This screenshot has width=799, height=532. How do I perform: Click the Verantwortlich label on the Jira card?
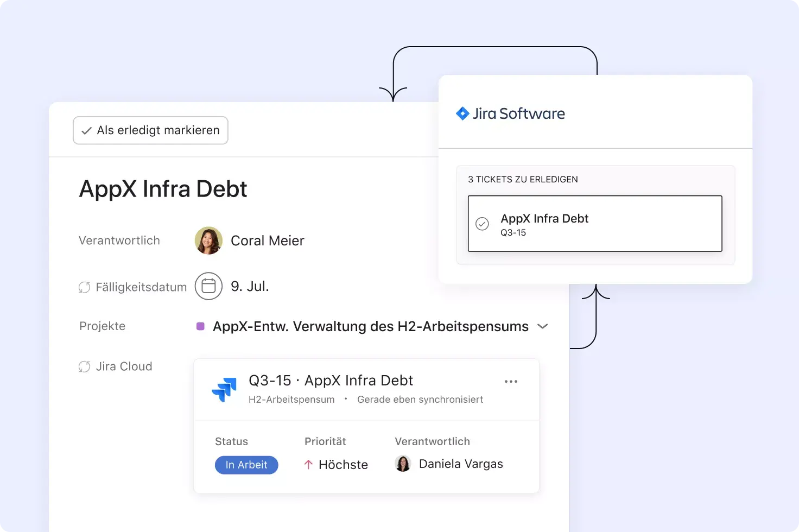click(432, 441)
